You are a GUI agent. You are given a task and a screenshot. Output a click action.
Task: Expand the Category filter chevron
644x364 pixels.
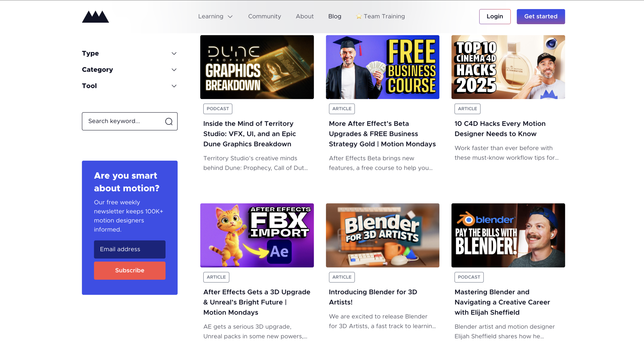[x=174, y=70]
